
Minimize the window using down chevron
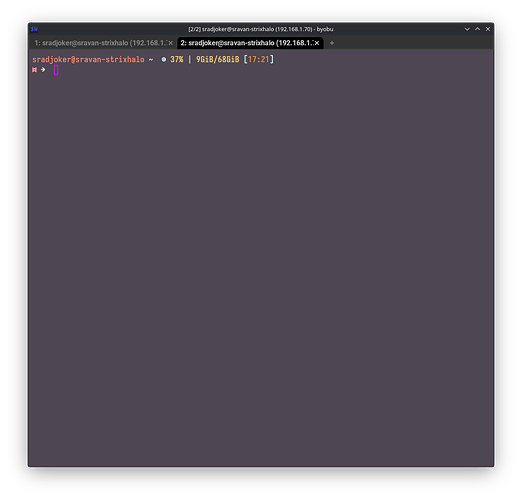(x=467, y=29)
